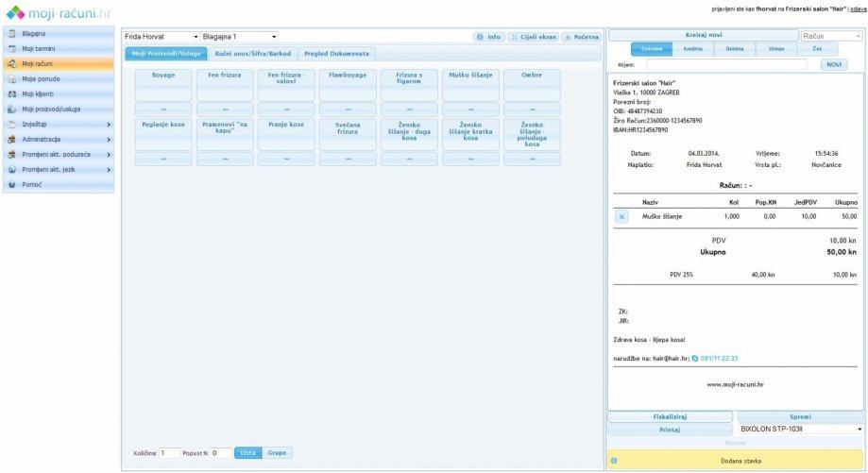868x473 pixels.
Task: Add Boyage service to receipt
Action: point(163,85)
